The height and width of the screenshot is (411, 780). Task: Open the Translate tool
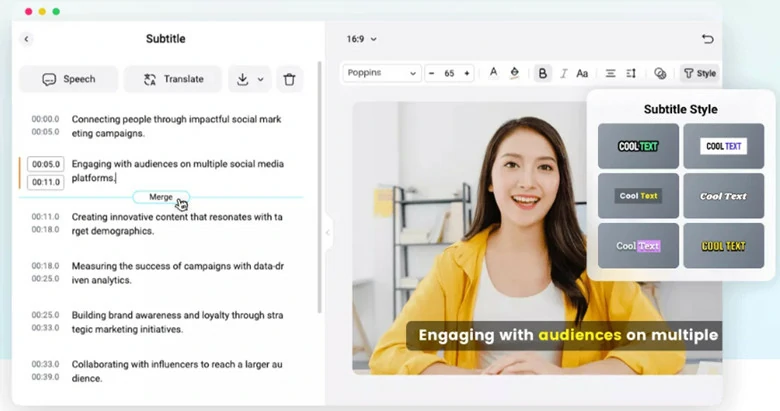[173, 79]
